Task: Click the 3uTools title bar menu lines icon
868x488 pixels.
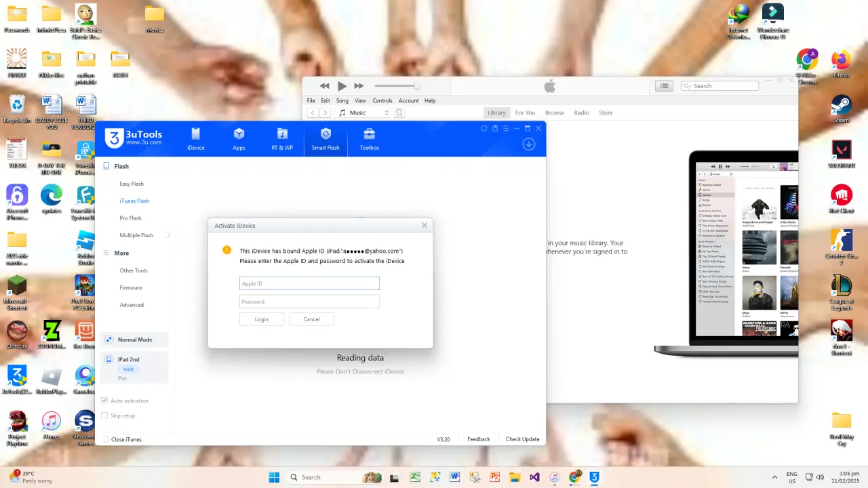Action: [x=506, y=128]
